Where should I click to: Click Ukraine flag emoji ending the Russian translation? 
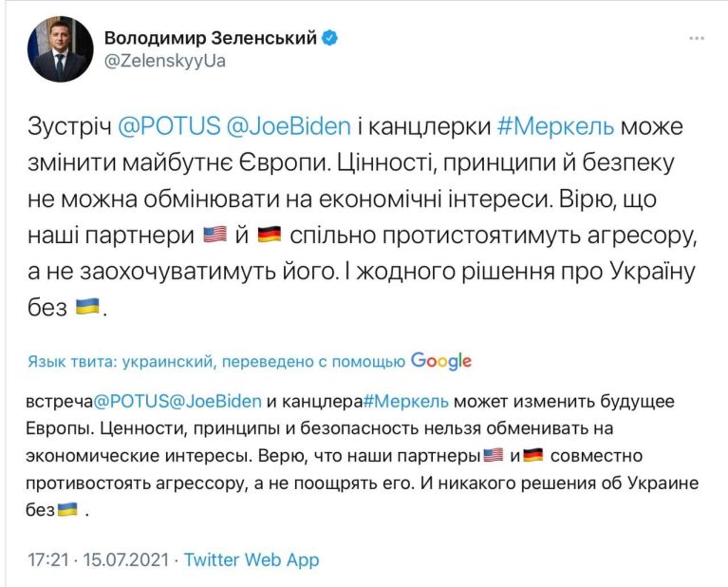tap(69, 510)
